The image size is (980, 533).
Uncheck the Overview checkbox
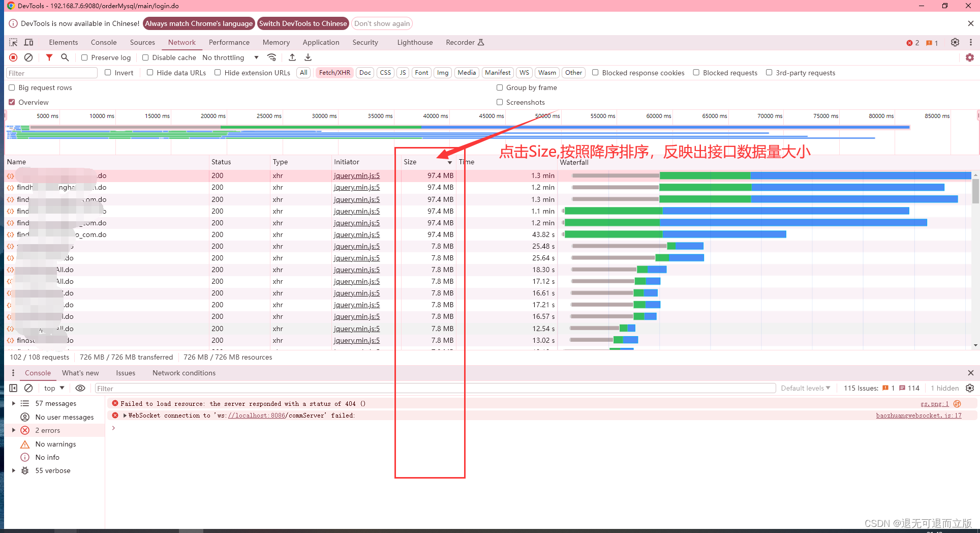pyautogui.click(x=12, y=102)
